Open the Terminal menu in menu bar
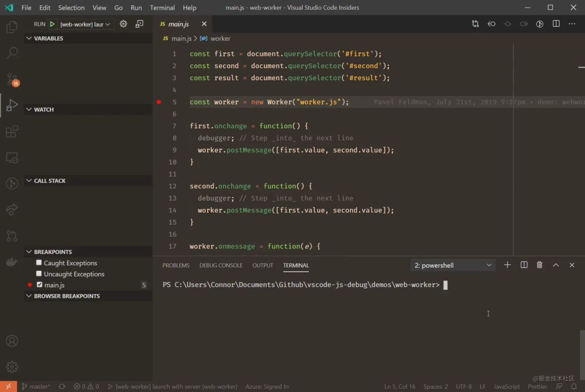This screenshot has width=585, height=392. pyautogui.click(x=162, y=8)
